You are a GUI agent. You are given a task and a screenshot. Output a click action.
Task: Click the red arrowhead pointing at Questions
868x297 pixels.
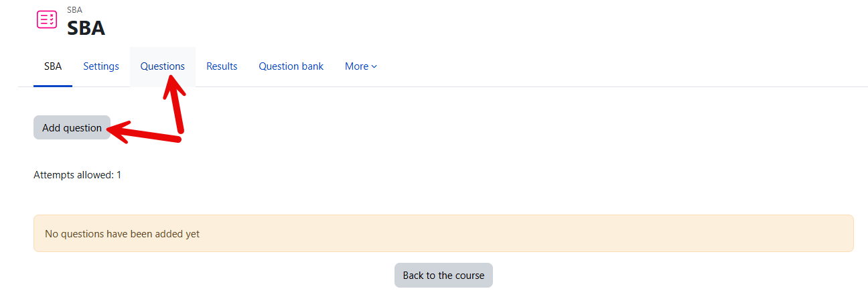[x=171, y=83]
